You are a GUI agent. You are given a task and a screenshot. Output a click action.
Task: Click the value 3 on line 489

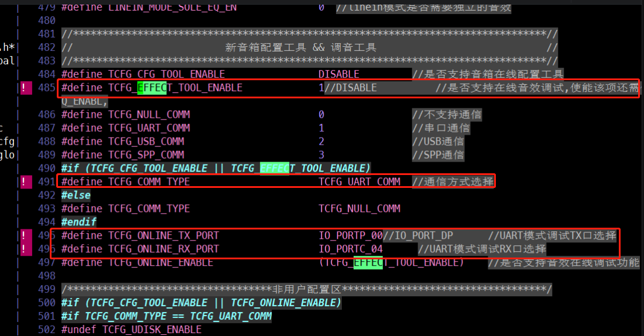coord(321,155)
